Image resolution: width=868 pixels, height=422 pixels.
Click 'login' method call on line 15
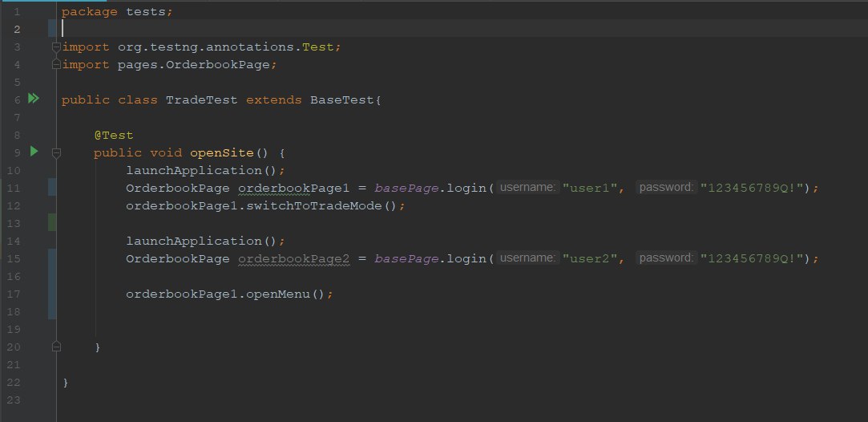coord(466,258)
